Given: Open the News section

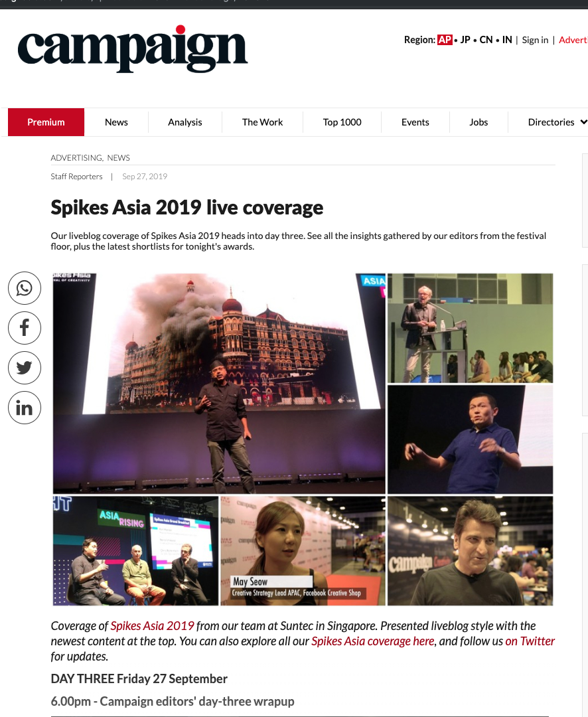Looking at the screenshot, I should point(116,122).
